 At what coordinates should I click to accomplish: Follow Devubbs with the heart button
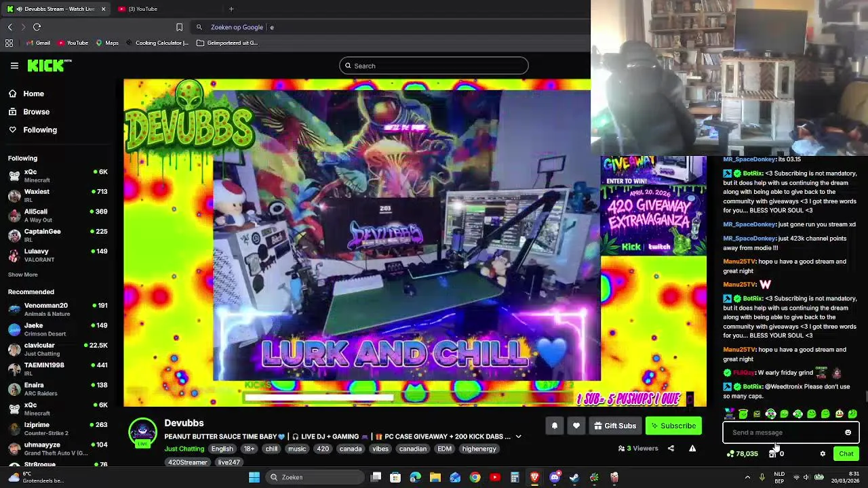tap(576, 426)
